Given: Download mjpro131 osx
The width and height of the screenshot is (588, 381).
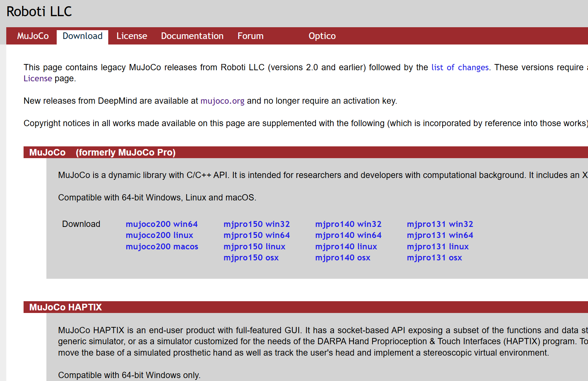Looking at the screenshot, I should (434, 257).
